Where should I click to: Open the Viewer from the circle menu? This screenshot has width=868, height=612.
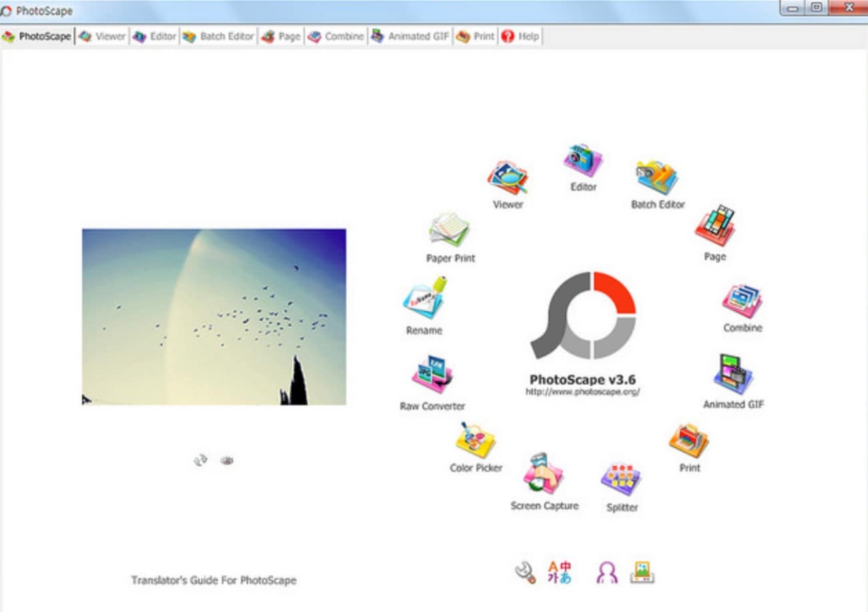pos(507,177)
